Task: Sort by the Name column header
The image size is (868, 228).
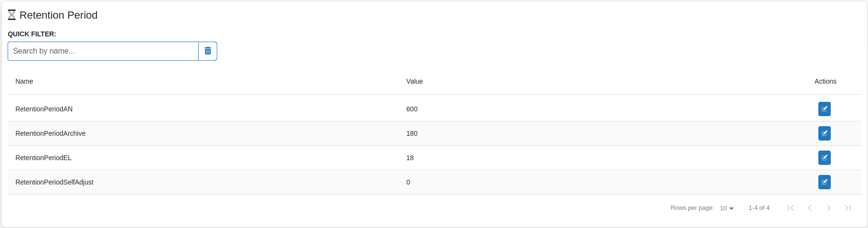Action: [x=24, y=81]
